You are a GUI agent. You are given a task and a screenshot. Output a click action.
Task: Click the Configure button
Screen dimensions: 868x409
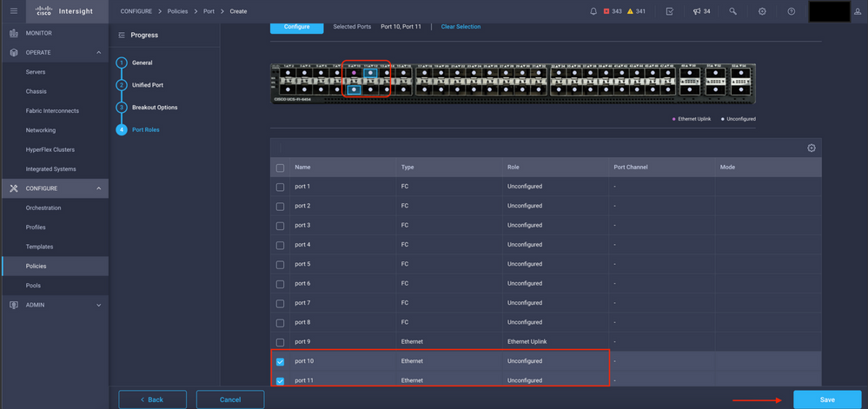296,27
